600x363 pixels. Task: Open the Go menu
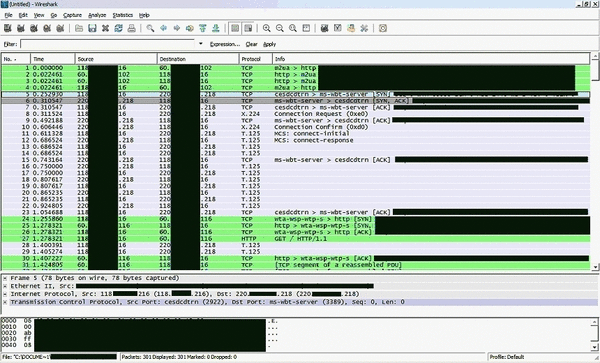point(54,15)
